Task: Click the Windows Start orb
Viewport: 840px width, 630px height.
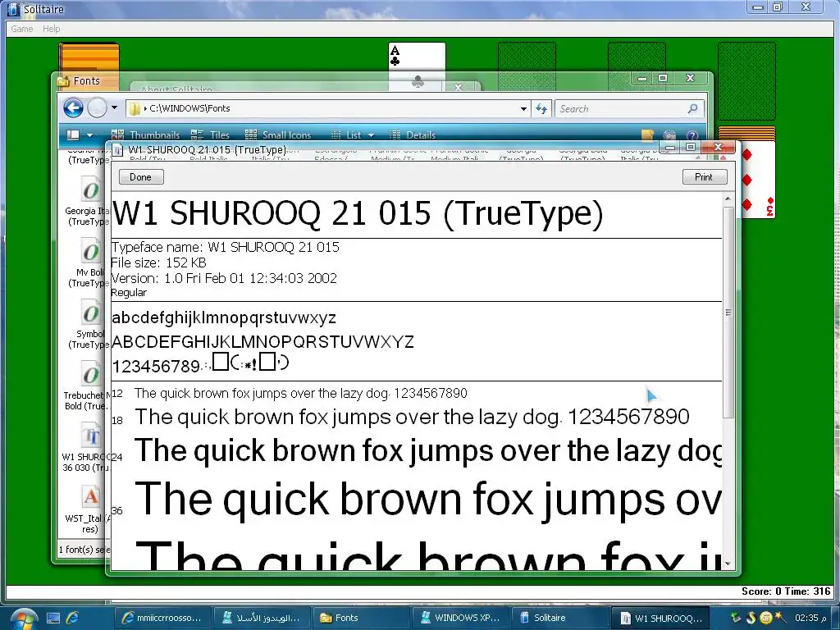Action: pyautogui.click(x=22, y=619)
